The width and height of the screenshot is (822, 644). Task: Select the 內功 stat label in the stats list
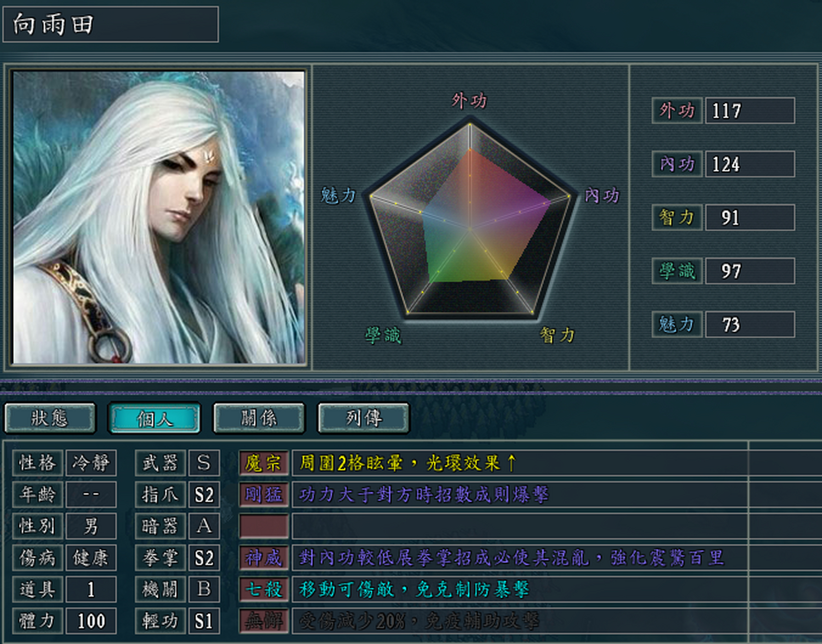[x=677, y=164]
